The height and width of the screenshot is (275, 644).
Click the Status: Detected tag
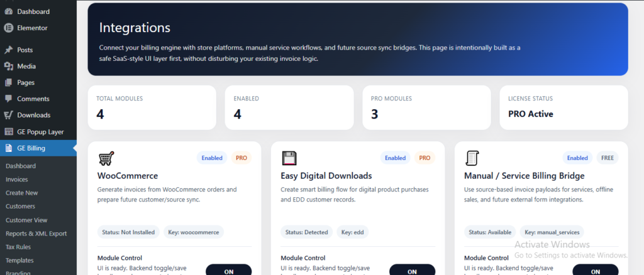point(307,232)
